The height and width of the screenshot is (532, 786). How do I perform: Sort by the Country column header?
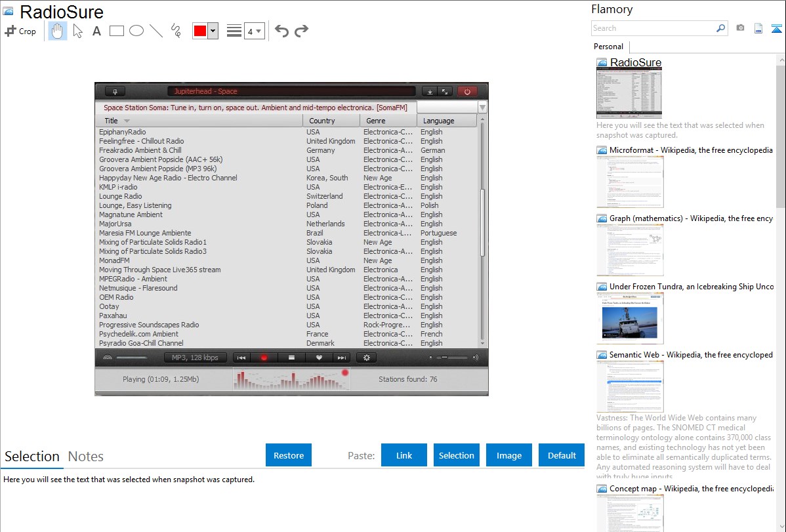coord(331,121)
